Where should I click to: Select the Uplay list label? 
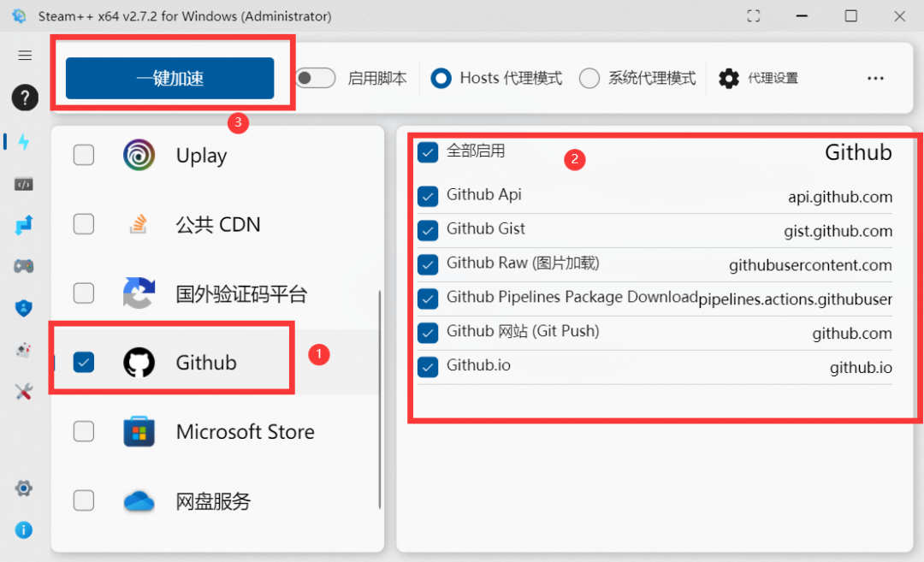pyautogui.click(x=202, y=156)
